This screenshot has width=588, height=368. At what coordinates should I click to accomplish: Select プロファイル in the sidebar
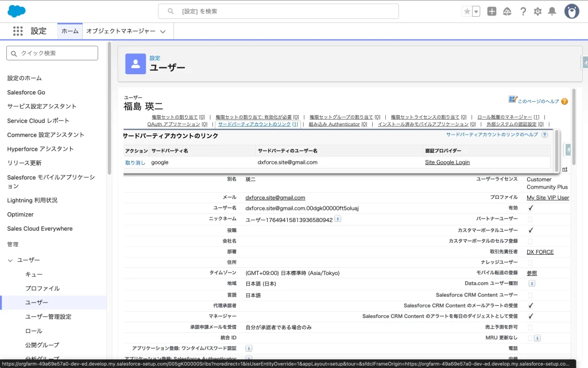[42, 288]
